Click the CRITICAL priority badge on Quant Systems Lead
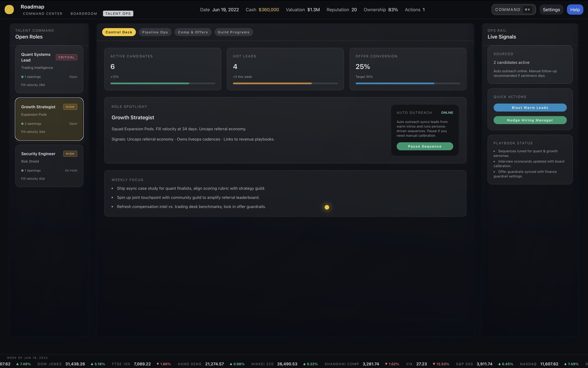588x368 pixels. 66,57
